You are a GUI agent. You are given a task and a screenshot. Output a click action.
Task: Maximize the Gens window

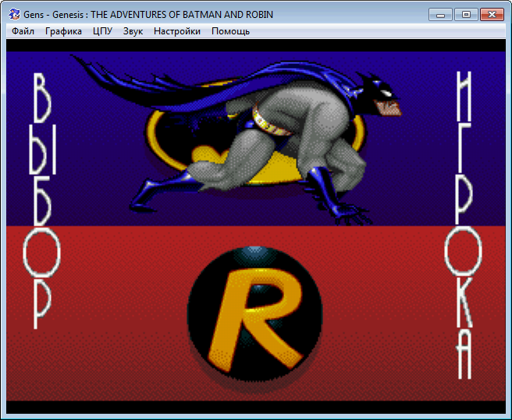(466, 15)
